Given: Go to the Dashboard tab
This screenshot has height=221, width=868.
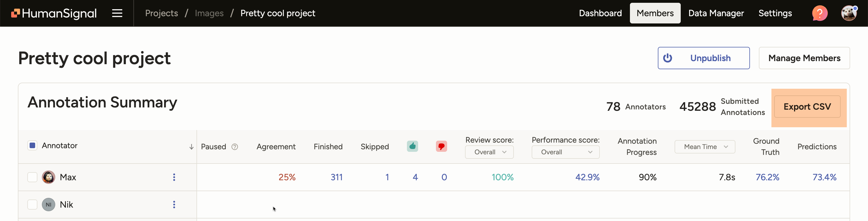Looking at the screenshot, I should click(600, 13).
